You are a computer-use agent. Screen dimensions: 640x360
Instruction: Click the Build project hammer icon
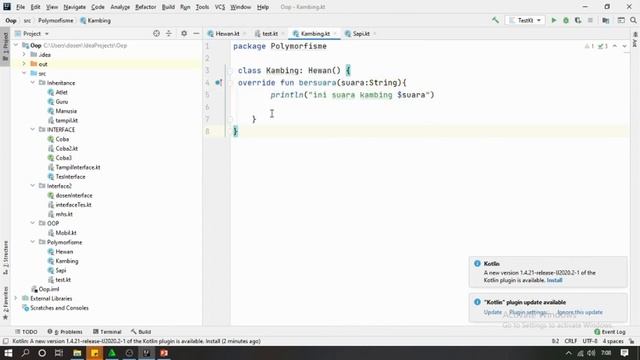495,20
